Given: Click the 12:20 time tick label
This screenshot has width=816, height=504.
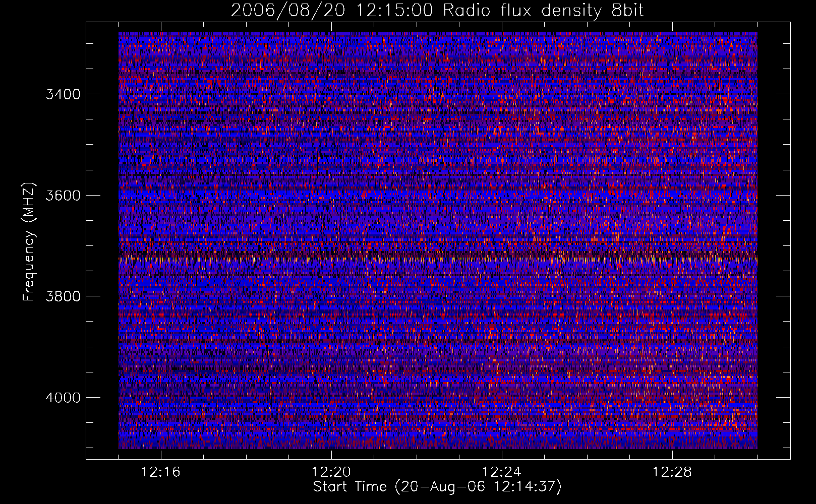Looking at the screenshot, I should pos(331,472).
